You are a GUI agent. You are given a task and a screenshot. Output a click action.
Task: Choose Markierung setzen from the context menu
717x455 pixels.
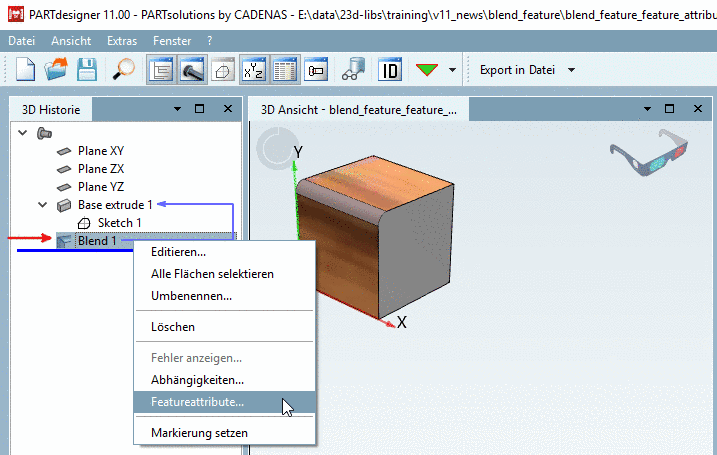click(225, 433)
